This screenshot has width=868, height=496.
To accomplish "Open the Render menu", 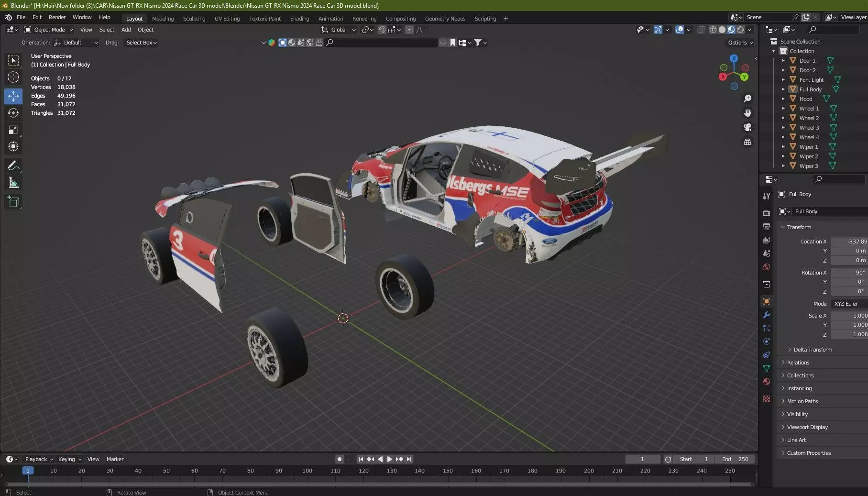I will point(57,17).
